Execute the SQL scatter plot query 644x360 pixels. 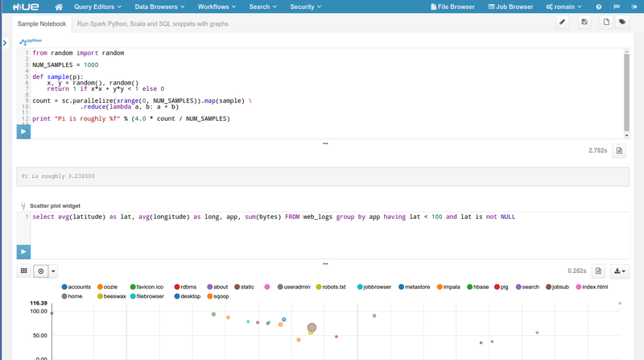click(23, 252)
